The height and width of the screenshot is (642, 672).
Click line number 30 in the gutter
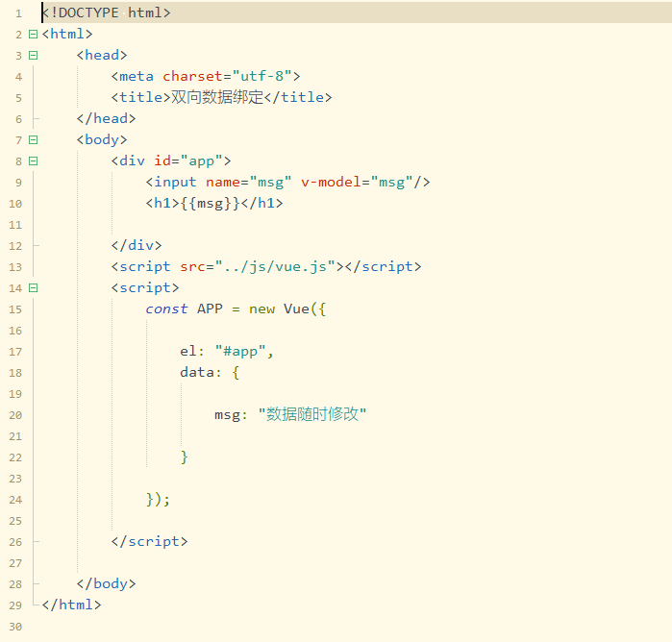(15, 627)
